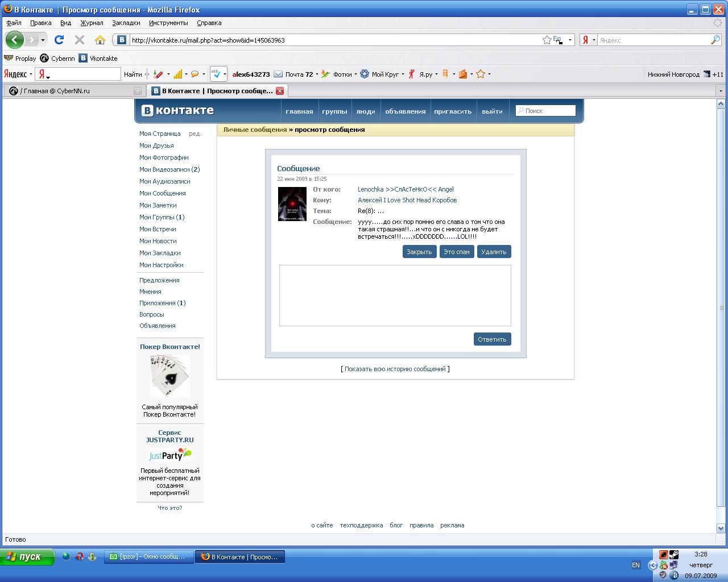The image size is (728, 582).
Task: Expand the Я.ру dropdown arrow
Action: pos(436,74)
